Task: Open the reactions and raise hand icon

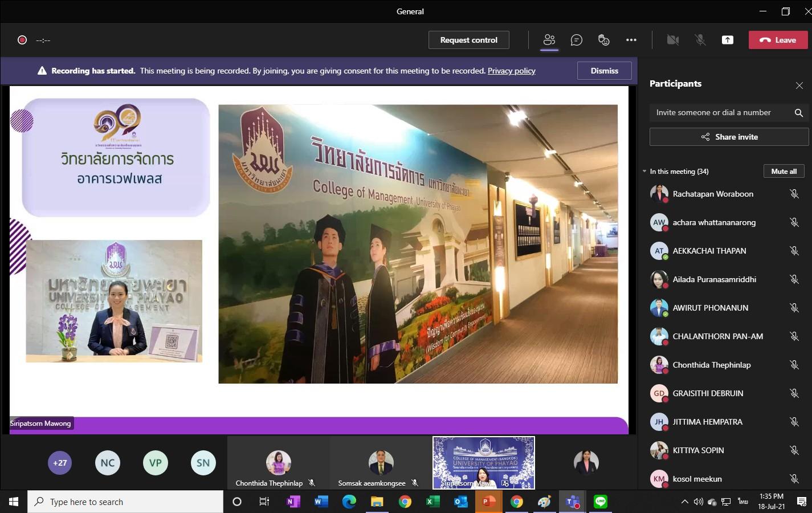Action: (x=604, y=40)
